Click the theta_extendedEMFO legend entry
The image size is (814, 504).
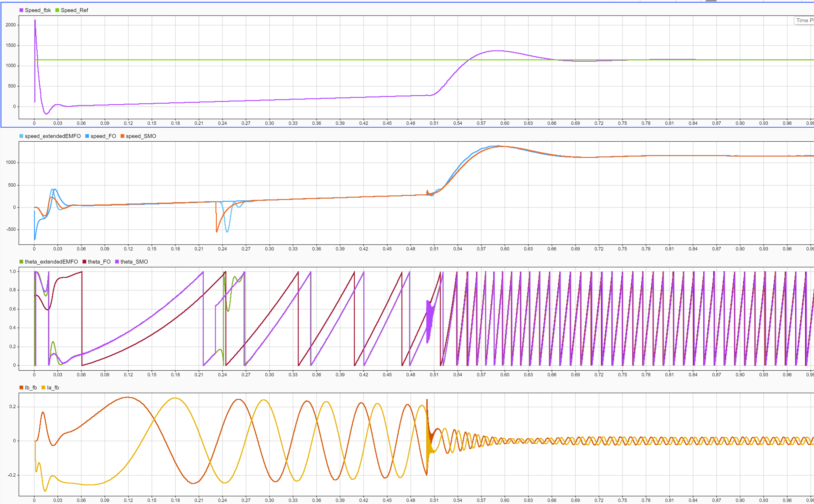(51, 262)
